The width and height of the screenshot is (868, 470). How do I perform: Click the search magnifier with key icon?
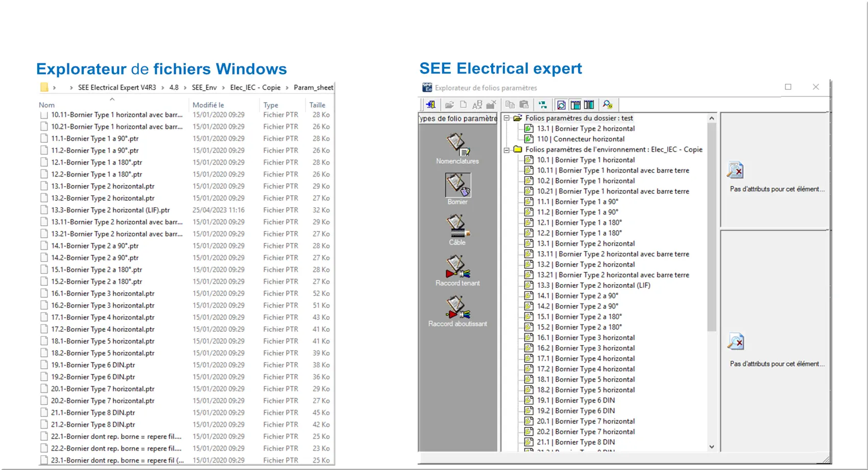608,105
